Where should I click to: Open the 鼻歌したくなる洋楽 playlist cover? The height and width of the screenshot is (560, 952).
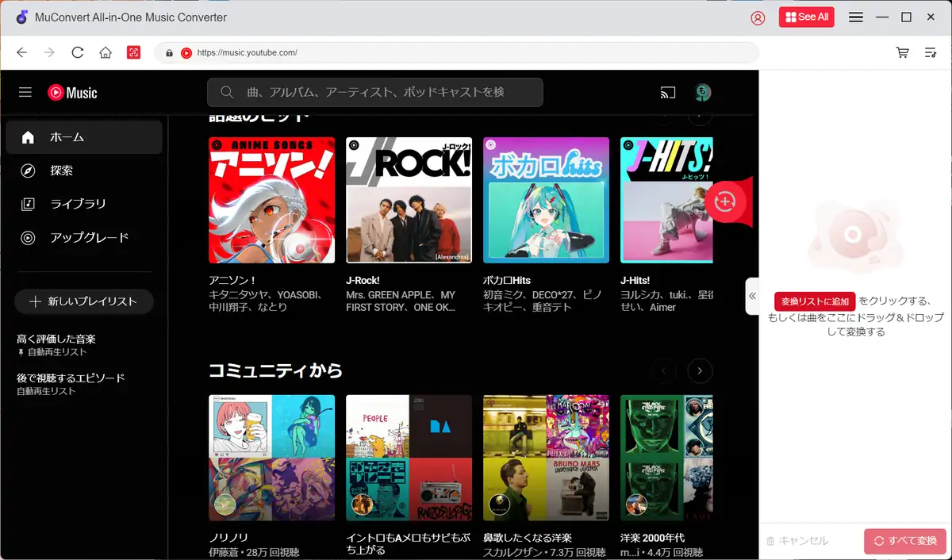point(547,458)
